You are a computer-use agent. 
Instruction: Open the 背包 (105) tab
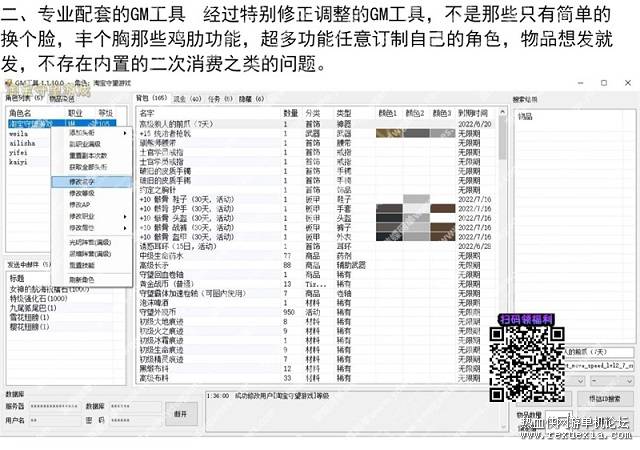[x=151, y=98]
